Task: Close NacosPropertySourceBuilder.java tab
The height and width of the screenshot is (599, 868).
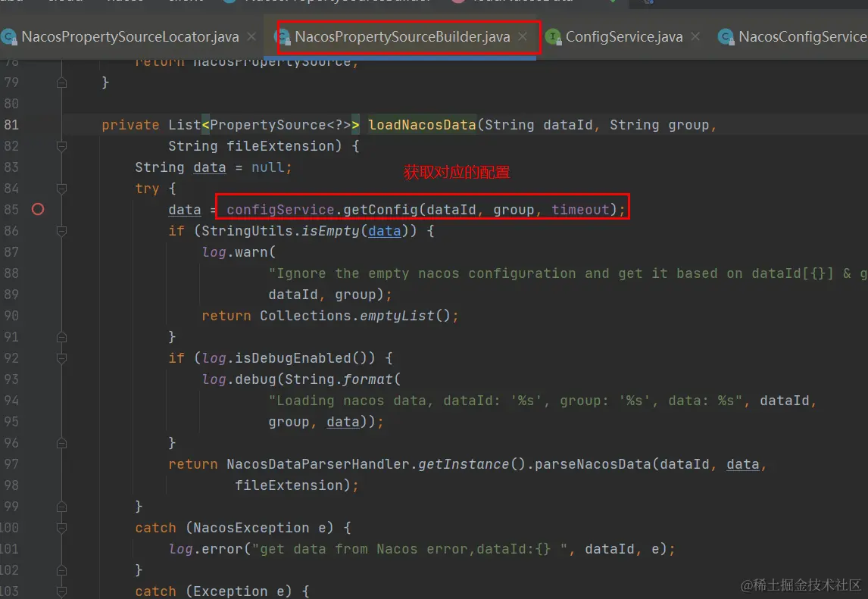Action: [x=523, y=36]
